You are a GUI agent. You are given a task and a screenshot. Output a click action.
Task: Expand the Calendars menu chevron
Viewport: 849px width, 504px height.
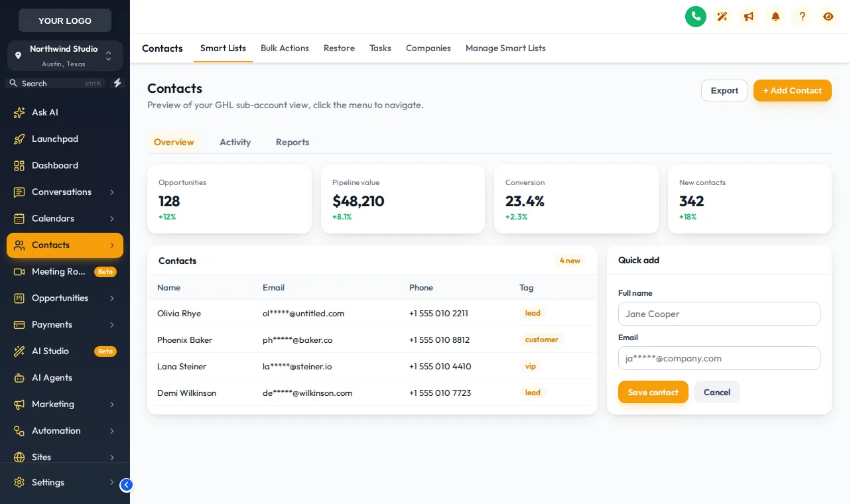coord(112,219)
